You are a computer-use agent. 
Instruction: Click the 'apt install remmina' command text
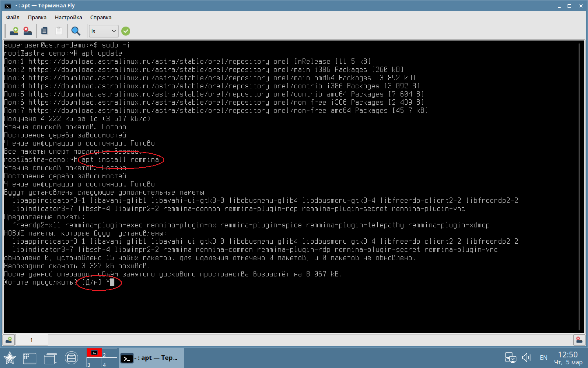tap(120, 159)
